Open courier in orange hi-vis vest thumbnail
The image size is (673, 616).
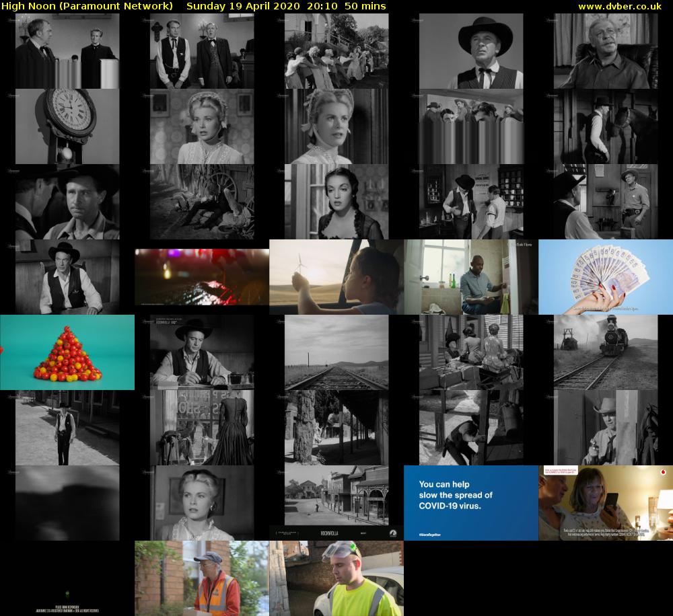202,579
